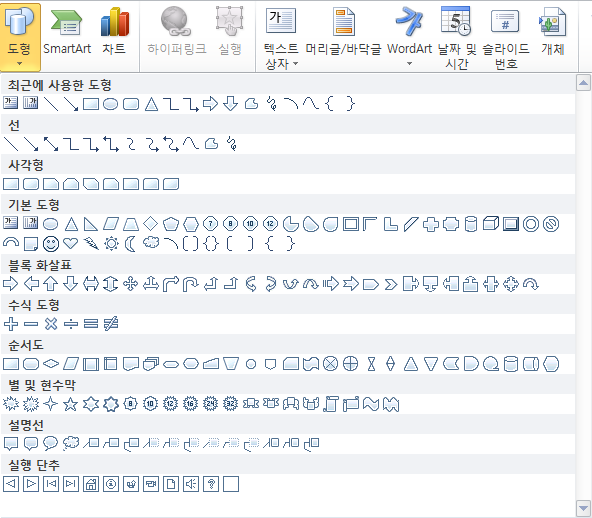Choose the flowchart decision diamond shape
Image resolution: width=592 pixels, height=518 pixels.
[51, 364]
